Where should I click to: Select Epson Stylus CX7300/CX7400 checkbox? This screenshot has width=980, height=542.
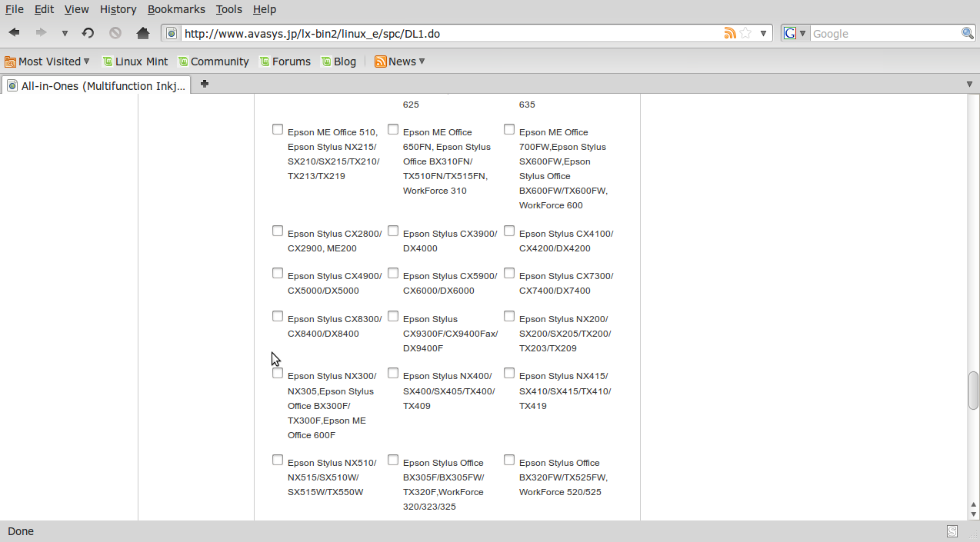(509, 273)
